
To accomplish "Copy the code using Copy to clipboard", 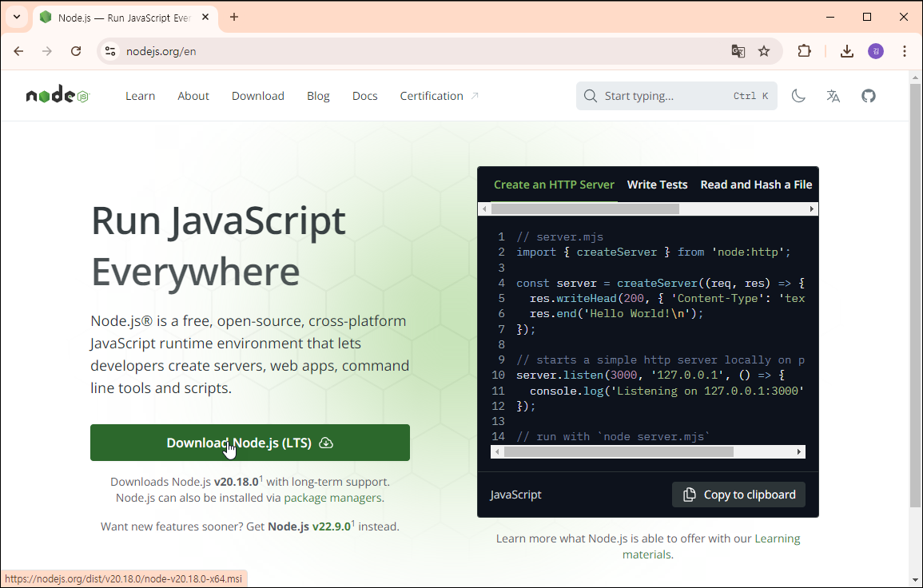I will click(x=738, y=494).
